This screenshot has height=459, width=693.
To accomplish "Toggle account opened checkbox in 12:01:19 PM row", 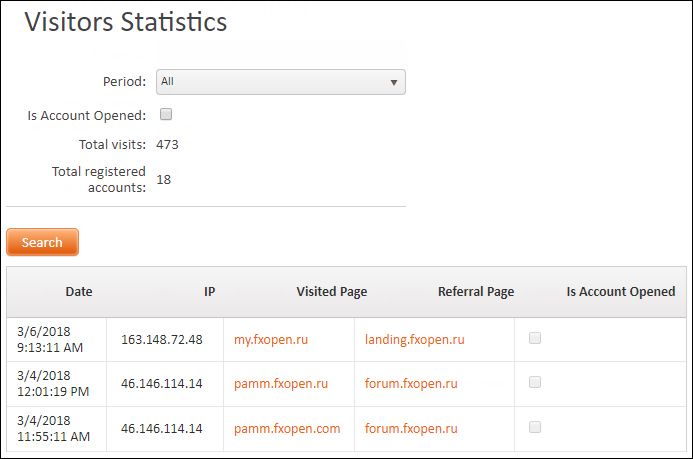I will click(535, 382).
